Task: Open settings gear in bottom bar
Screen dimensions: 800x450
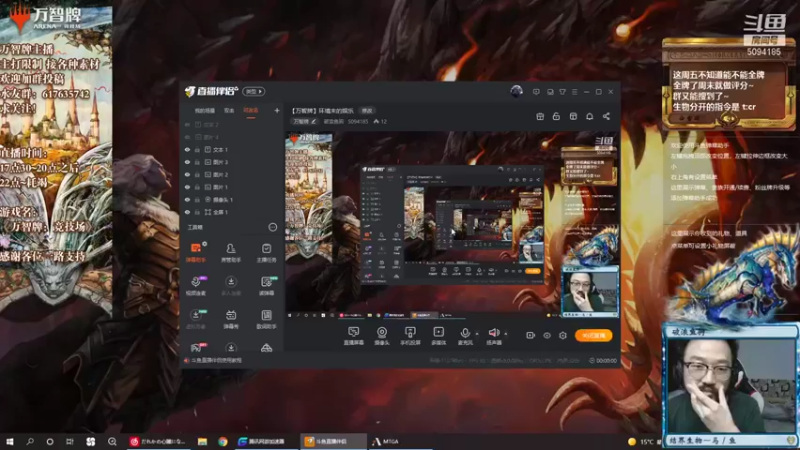Action: pos(563,335)
